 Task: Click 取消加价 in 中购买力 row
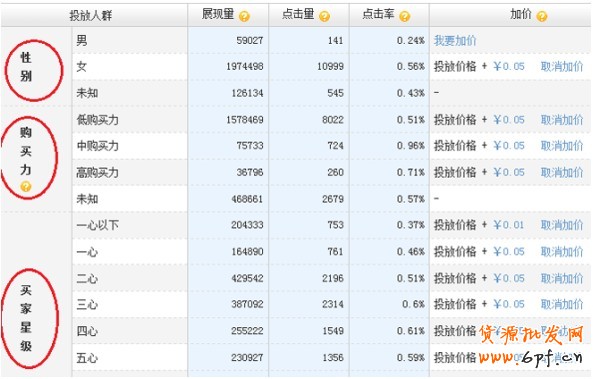coord(562,146)
